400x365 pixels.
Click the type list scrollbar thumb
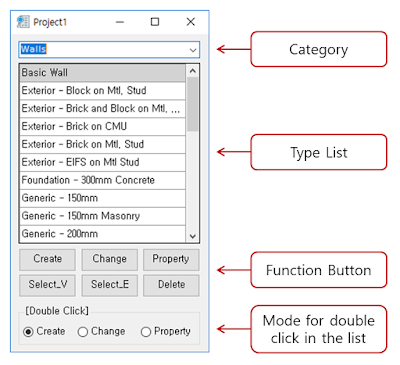coord(192,104)
